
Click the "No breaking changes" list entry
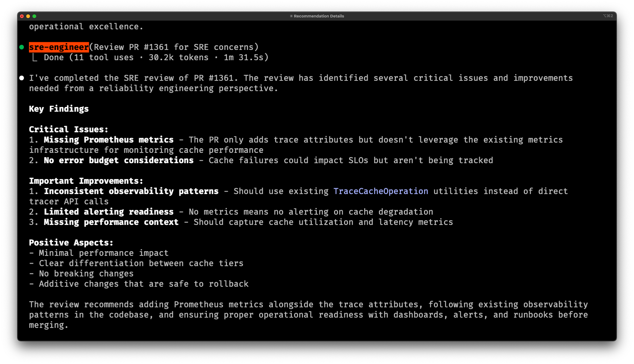click(x=86, y=274)
